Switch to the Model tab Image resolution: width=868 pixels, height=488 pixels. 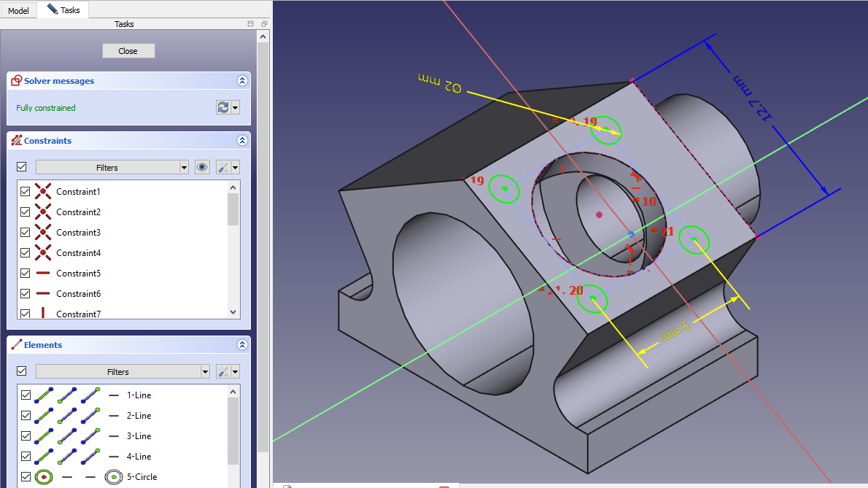point(18,11)
